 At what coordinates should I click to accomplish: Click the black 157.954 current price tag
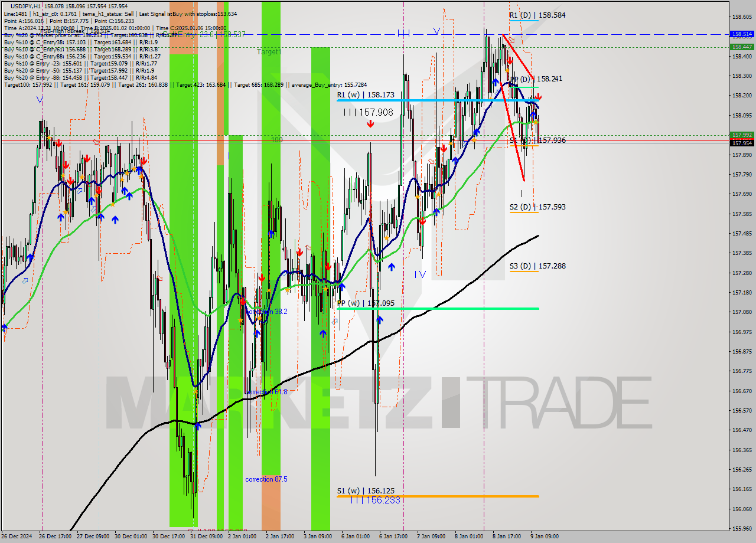coord(742,143)
